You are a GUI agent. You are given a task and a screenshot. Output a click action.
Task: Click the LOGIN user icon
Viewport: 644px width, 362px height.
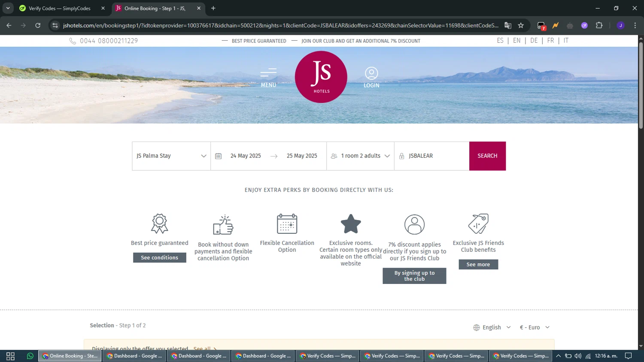tap(371, 73)
